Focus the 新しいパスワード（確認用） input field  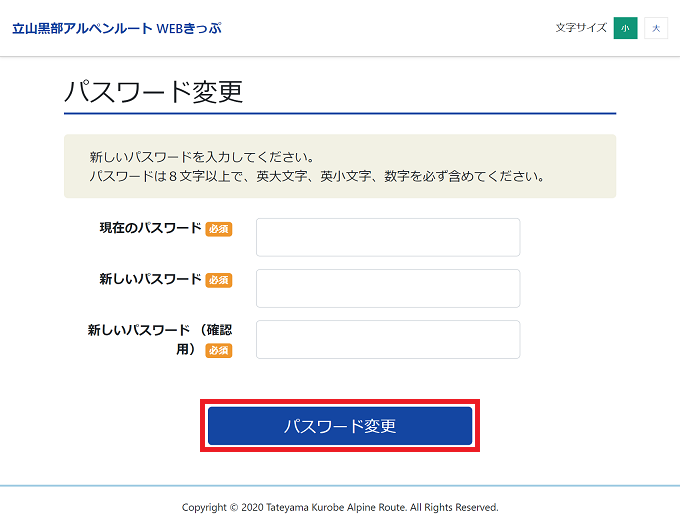coord(388,339)
